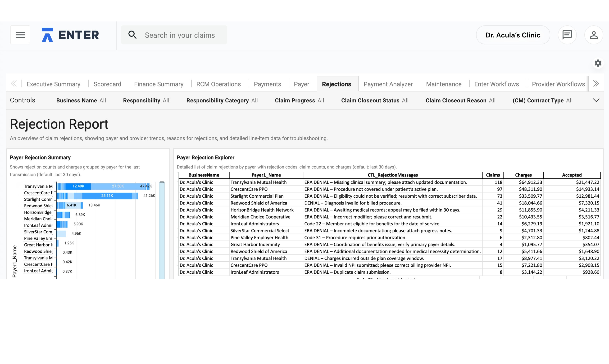Screen dimensions: 609x364
Task: Click the Dr. Acula's Clinic button
Action: [513, 35]
